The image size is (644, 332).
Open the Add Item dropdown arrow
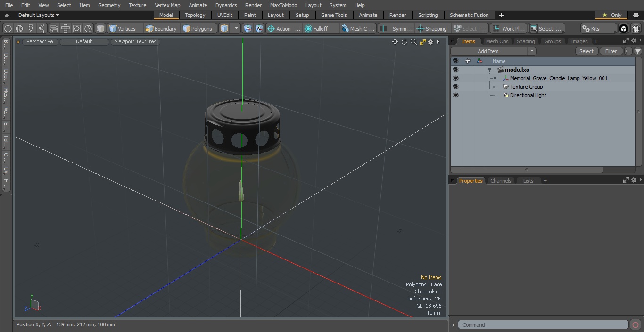[x=532, y=51]
